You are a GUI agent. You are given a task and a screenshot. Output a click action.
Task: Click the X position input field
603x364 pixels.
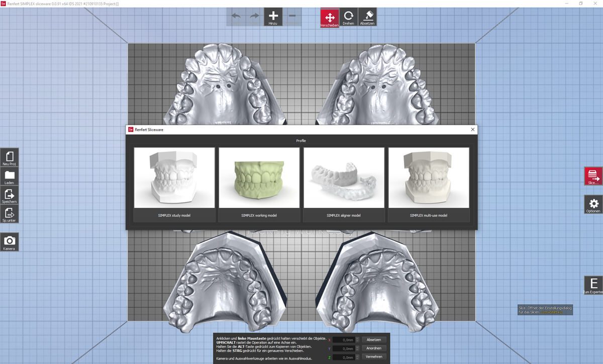[x=345, y=340]
